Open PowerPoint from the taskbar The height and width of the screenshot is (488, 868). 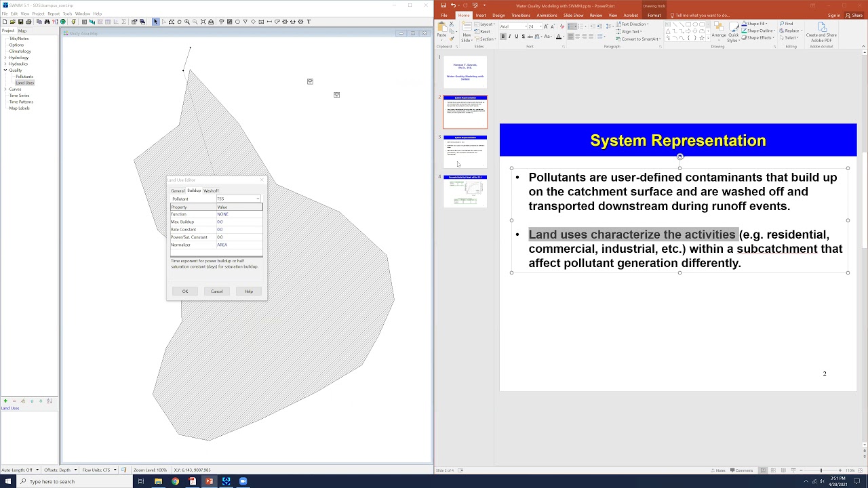(x=209, y=481)
